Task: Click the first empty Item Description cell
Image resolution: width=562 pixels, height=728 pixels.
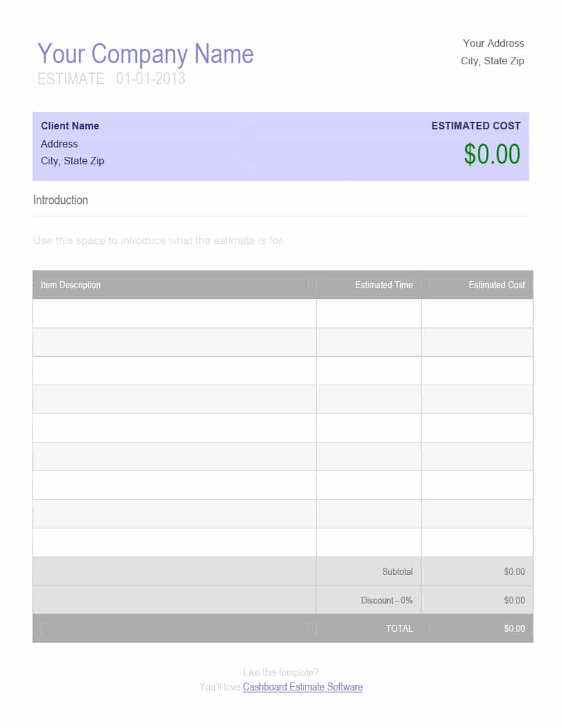Action: (174, 314)
